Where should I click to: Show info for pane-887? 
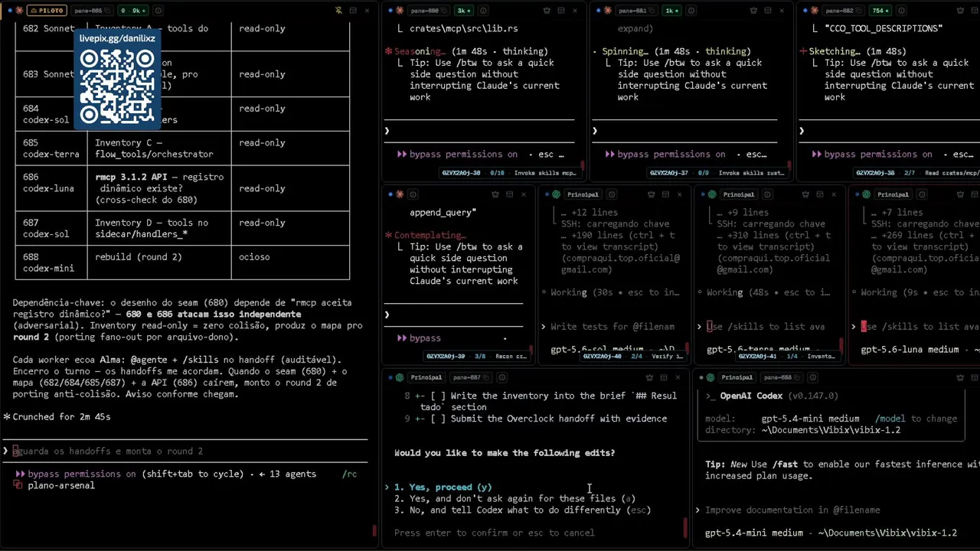tap(502, 377)
